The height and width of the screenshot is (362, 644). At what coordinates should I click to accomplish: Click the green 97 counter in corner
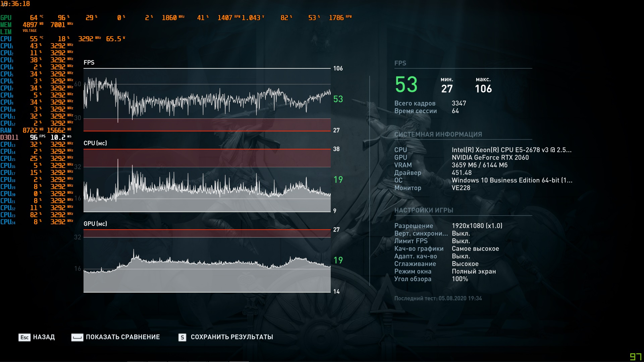635,357
